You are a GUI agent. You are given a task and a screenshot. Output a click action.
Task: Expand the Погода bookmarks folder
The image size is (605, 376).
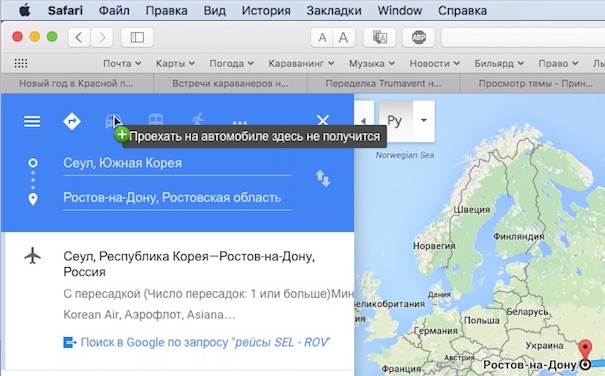pos(232,63)
